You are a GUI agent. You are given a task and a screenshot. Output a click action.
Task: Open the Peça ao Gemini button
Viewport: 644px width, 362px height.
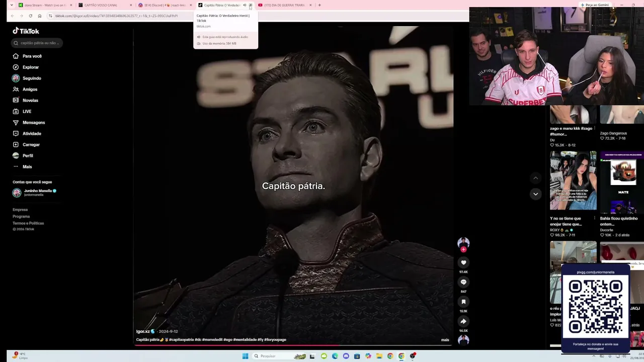[595, 5]
